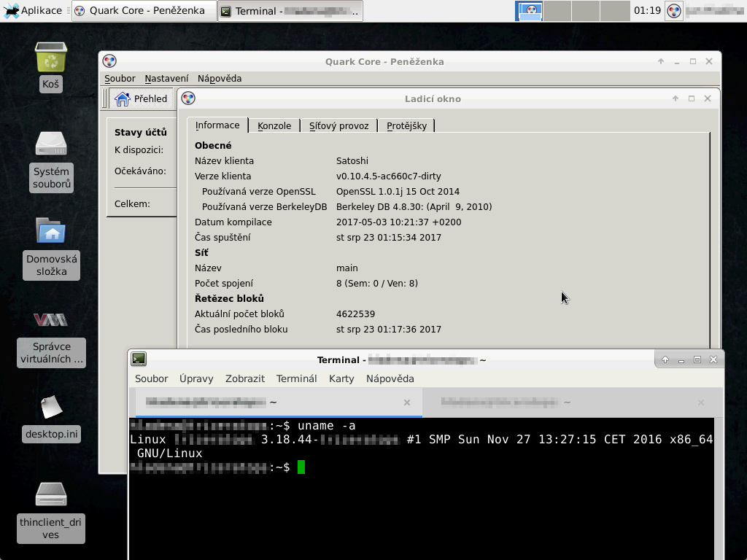The image size is (747, 560).
Task: Open Úpravy menu in Terminal
Action: pyautogui.click(x=196, y=378)
